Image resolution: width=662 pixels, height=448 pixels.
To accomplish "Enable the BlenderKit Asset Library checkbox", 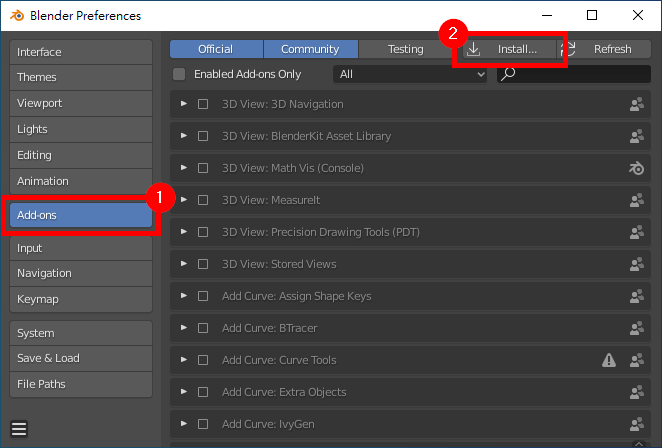I will [203, 136].
